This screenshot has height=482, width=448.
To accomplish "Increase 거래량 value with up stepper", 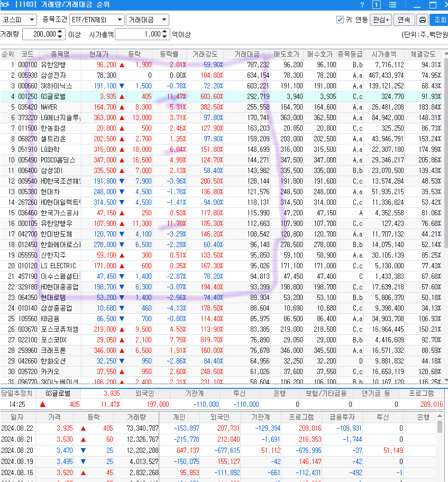I will click(x=60, y=32).
